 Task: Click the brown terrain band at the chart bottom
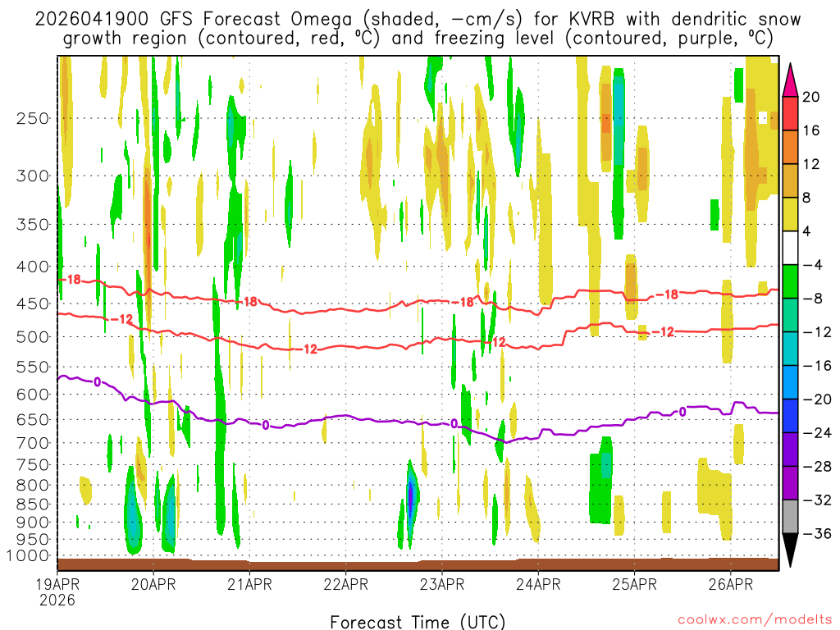coord(418,564)
